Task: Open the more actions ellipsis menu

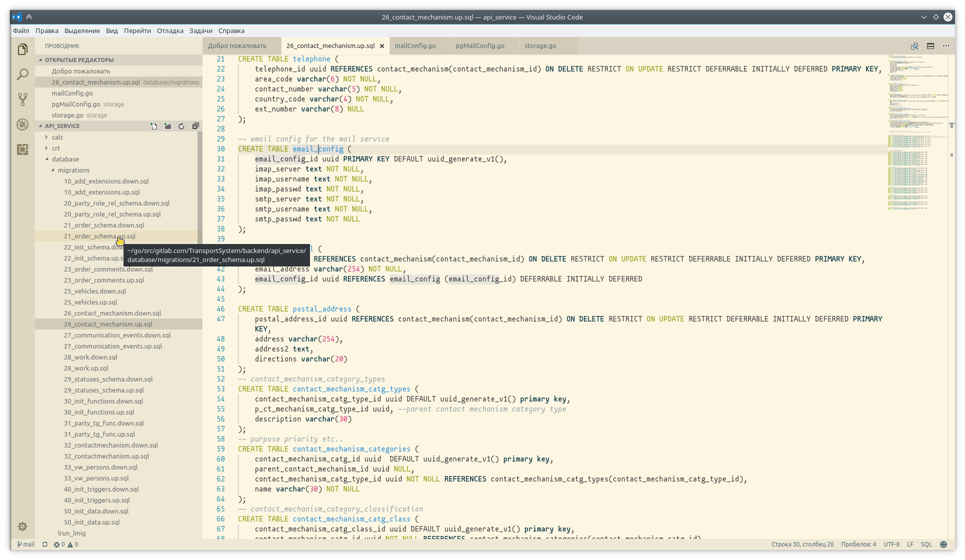Action: pyautogui.click(x=946, y=46)
